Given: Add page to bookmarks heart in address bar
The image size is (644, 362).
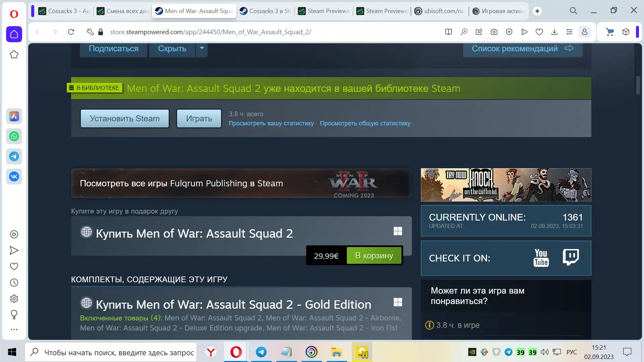Looking at the screenshot, I should (x=539, y=32).
